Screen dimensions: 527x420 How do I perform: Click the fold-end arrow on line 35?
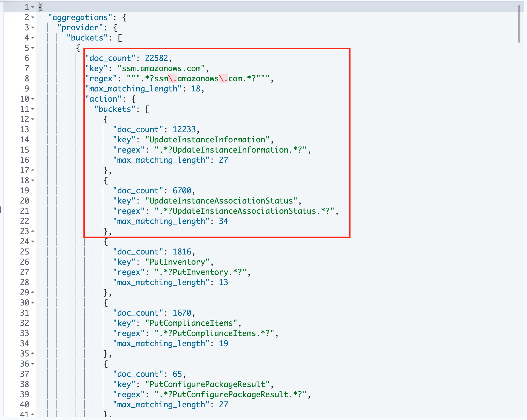tap(33, 353)
